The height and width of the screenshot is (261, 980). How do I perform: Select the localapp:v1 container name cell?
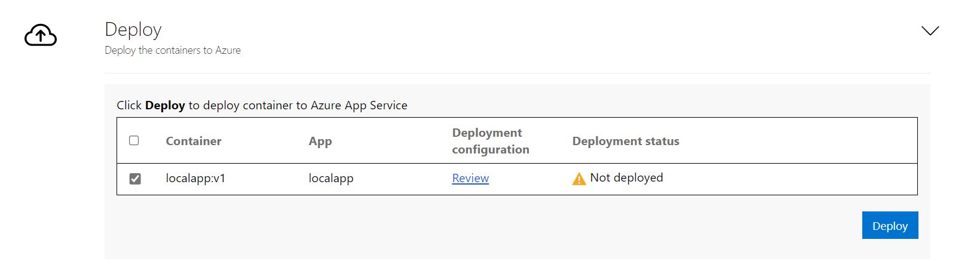[195, 178]
